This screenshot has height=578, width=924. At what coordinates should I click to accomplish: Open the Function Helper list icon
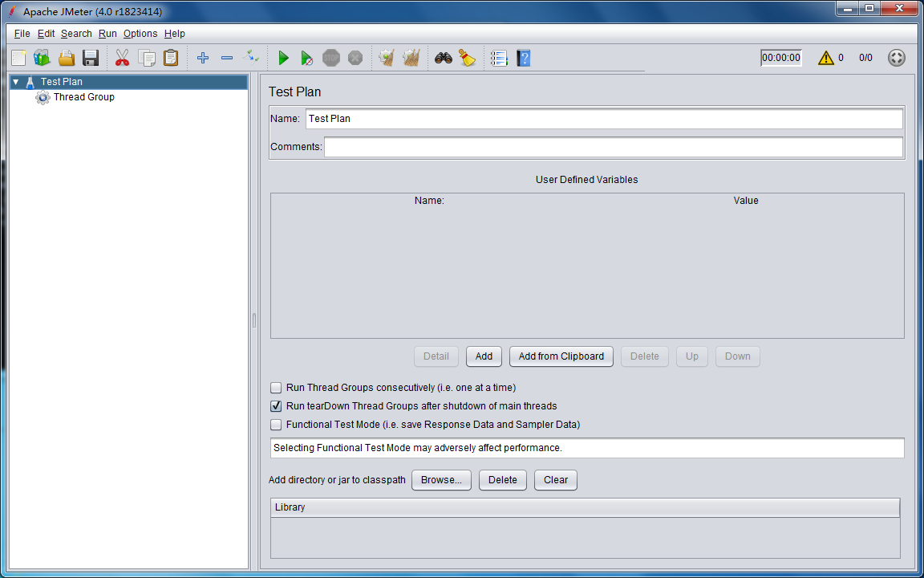499,58
